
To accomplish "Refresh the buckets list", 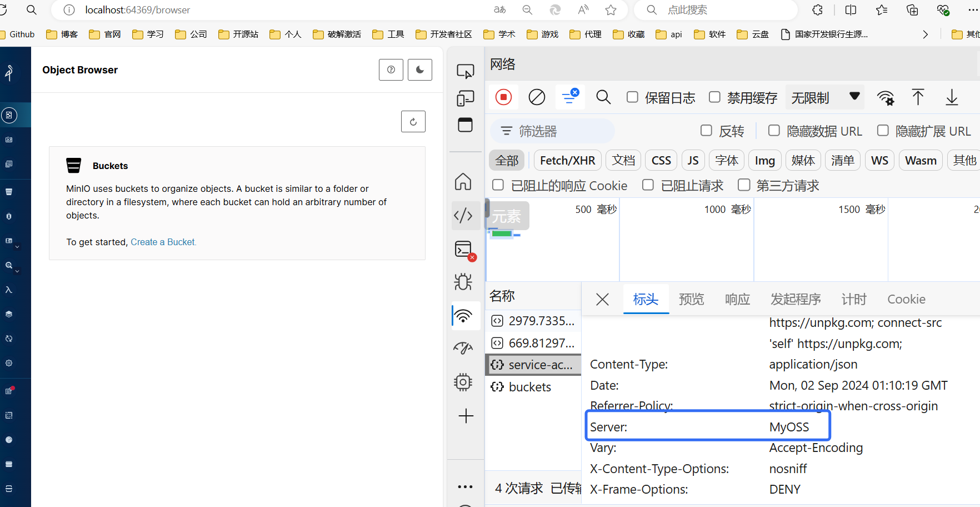I will [x=413, y=121].
